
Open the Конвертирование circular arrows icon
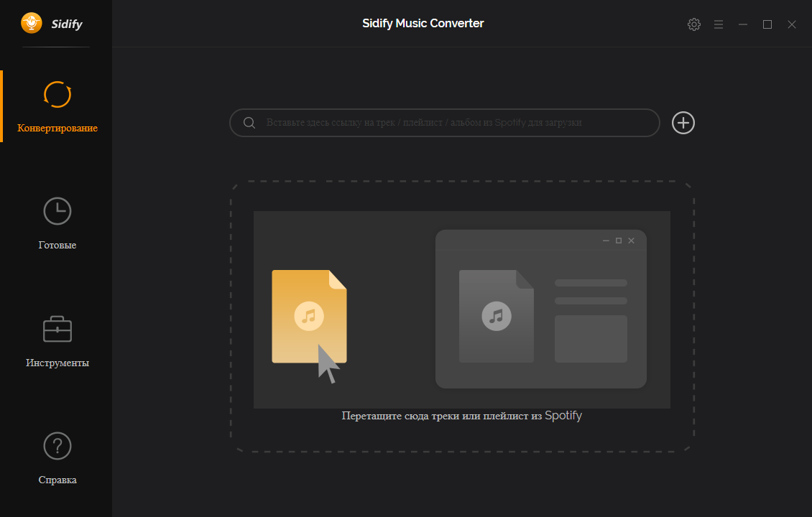57,94
